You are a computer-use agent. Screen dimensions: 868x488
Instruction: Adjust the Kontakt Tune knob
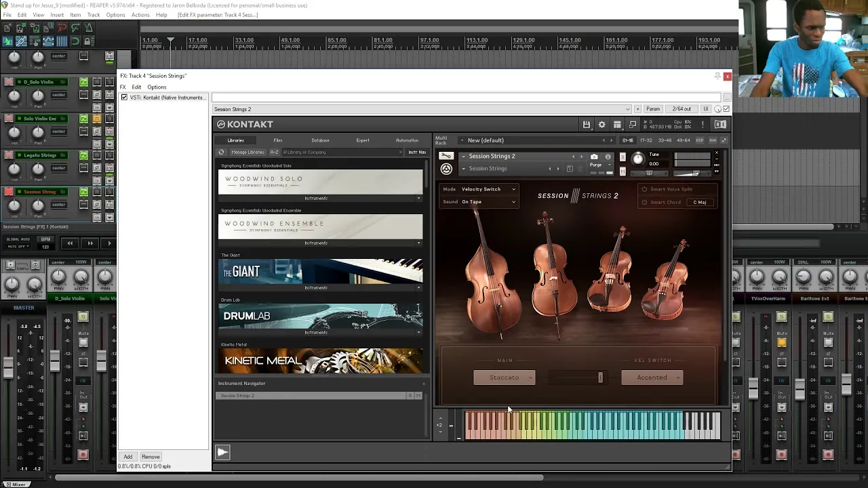[637, 159]
